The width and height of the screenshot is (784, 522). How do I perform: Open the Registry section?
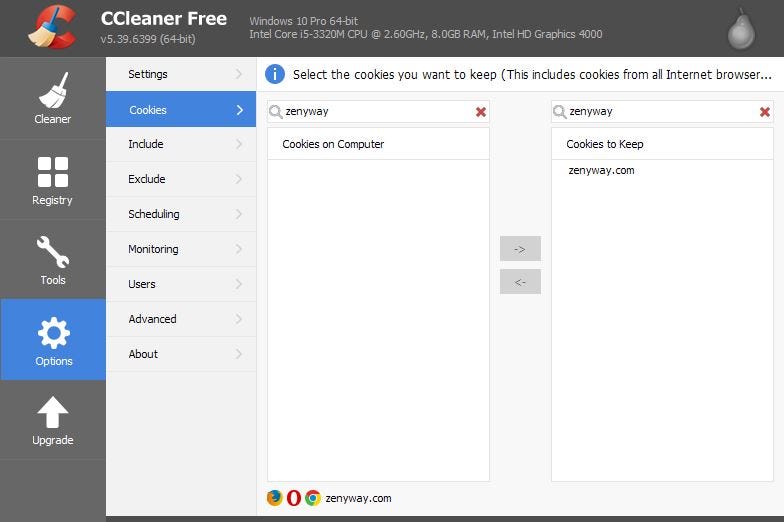click(52, 180)
